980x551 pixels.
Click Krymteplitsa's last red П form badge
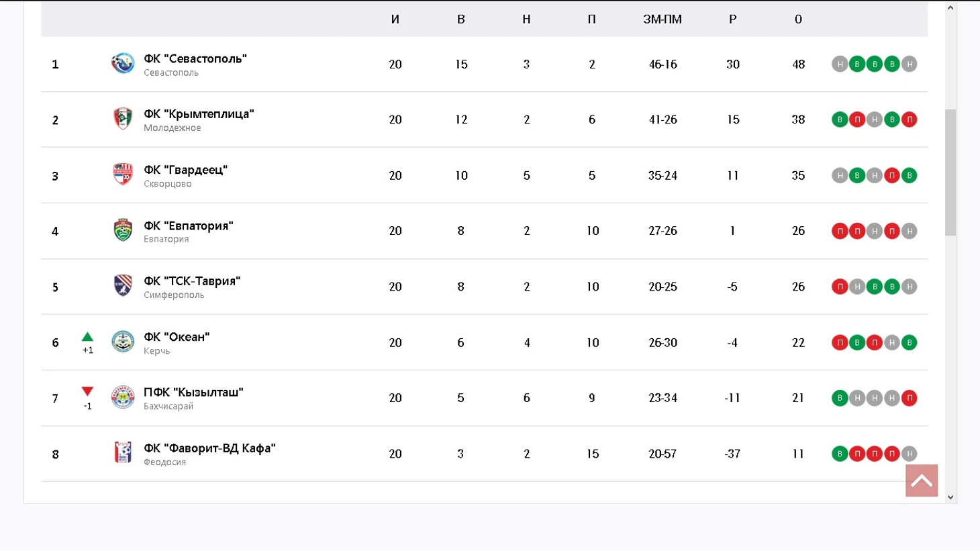[x=910, y=119]
